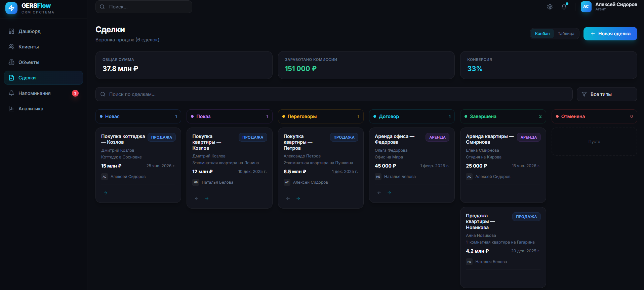The image size is (644, 290).
Task: Click the АС user avatar in header
Action: 586,7
